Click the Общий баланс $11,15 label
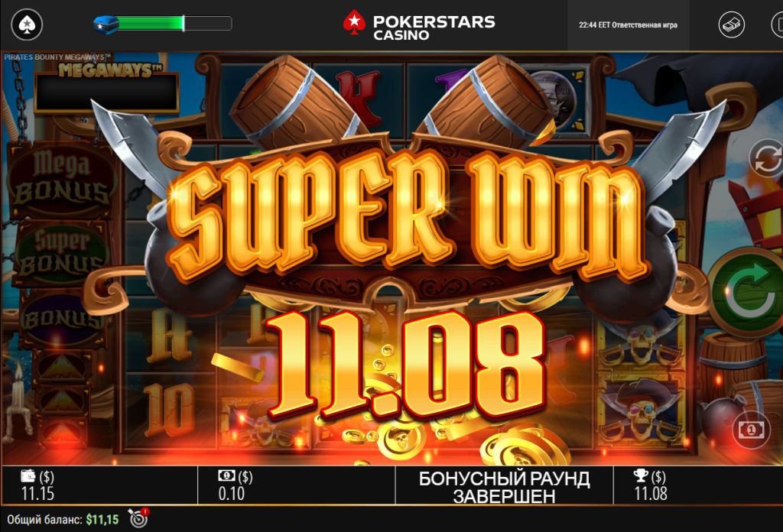The width and height of the screenshot is (783, 532). click(x=63, y=520)
